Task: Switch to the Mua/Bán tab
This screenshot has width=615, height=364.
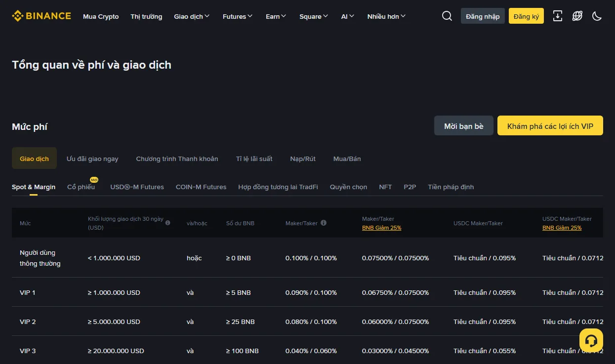Action: (347, 159)
